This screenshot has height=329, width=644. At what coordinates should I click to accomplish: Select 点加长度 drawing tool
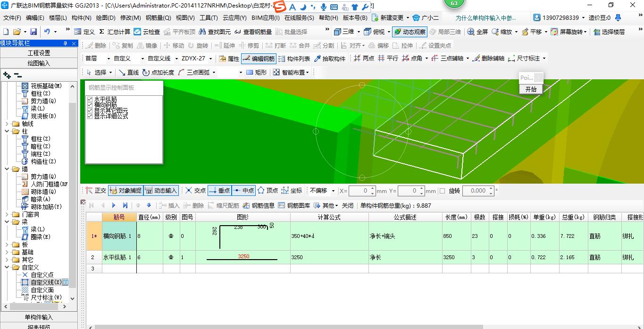click(x=158, y=72)
